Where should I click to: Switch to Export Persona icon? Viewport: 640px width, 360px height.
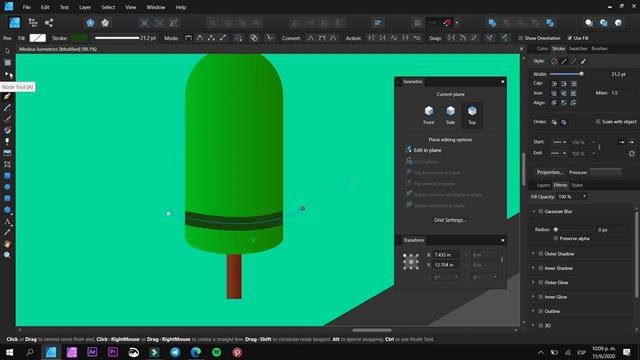click(x=49, y=22)
